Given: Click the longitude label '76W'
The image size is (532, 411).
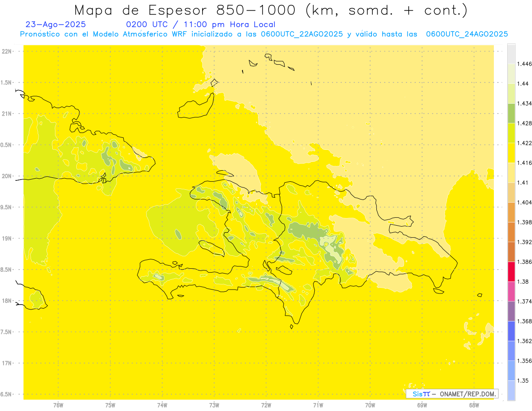Looking at the screenshot, I should (x=58, y=405).
